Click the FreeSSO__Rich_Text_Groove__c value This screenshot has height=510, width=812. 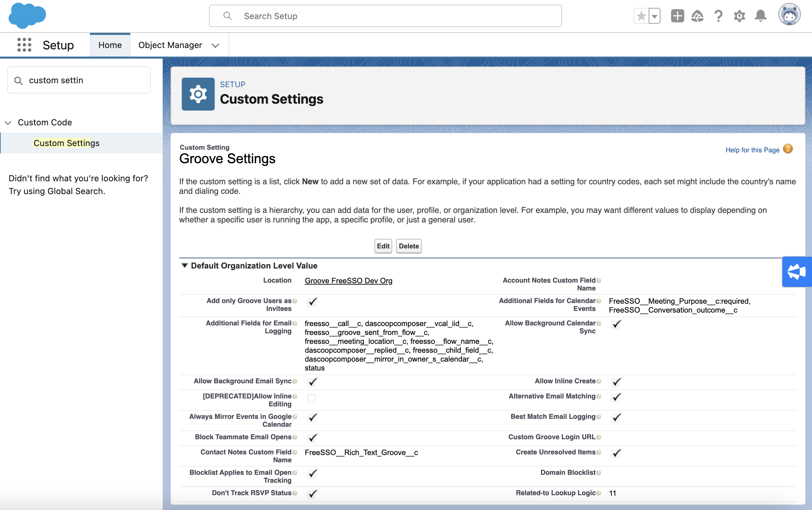click(x=361, y=452)
